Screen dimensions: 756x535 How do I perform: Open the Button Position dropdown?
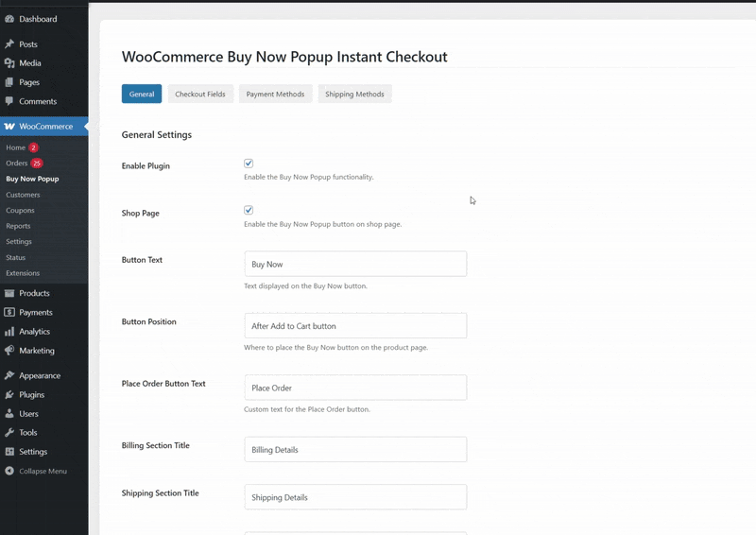pos(355,326)
